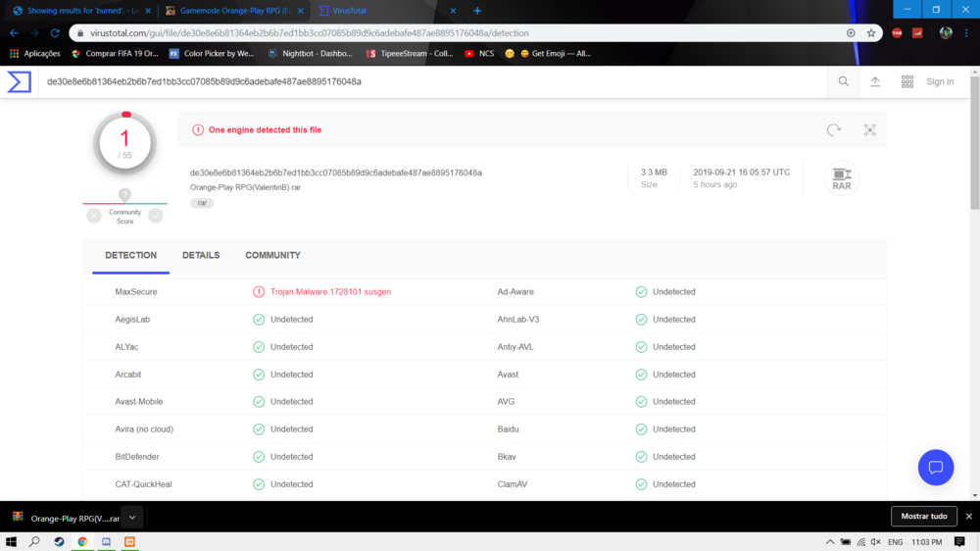
Task: Open the notification center icon
Action: click(x=959, y=541)
